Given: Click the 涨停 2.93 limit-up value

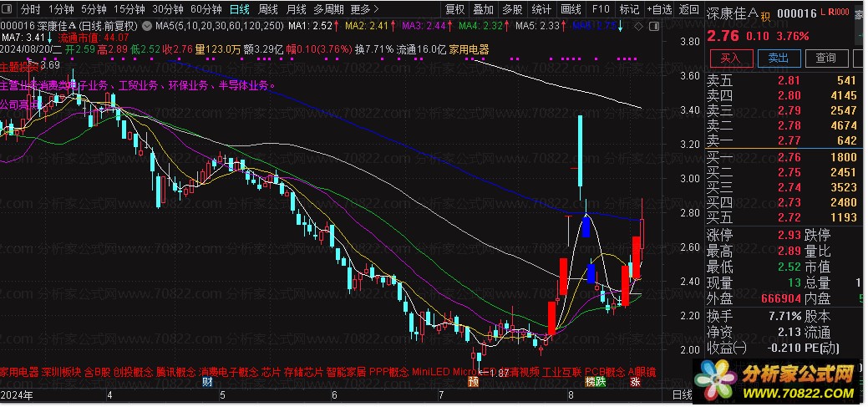Looking at the screenshot, I should tap(789, 235).
